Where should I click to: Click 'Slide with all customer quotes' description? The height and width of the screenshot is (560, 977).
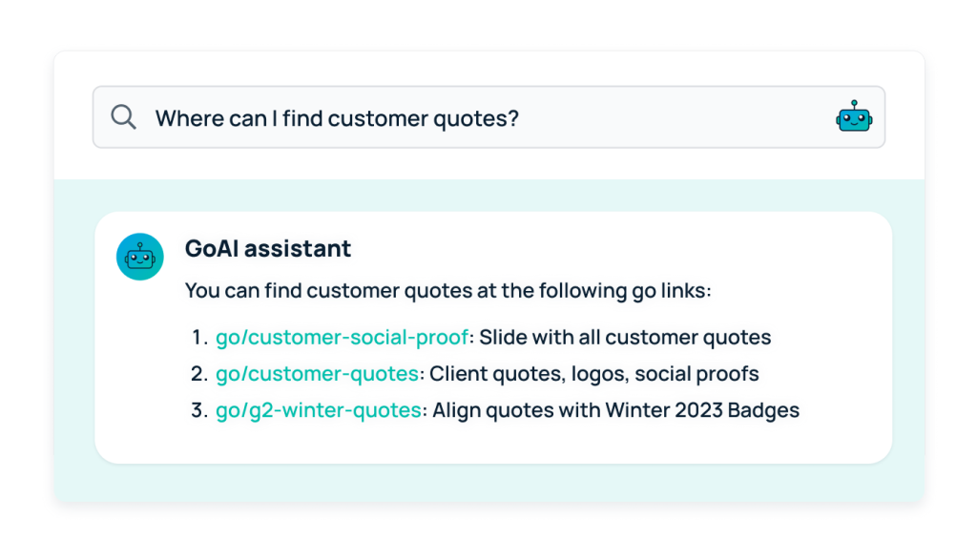tap(625, 337)
